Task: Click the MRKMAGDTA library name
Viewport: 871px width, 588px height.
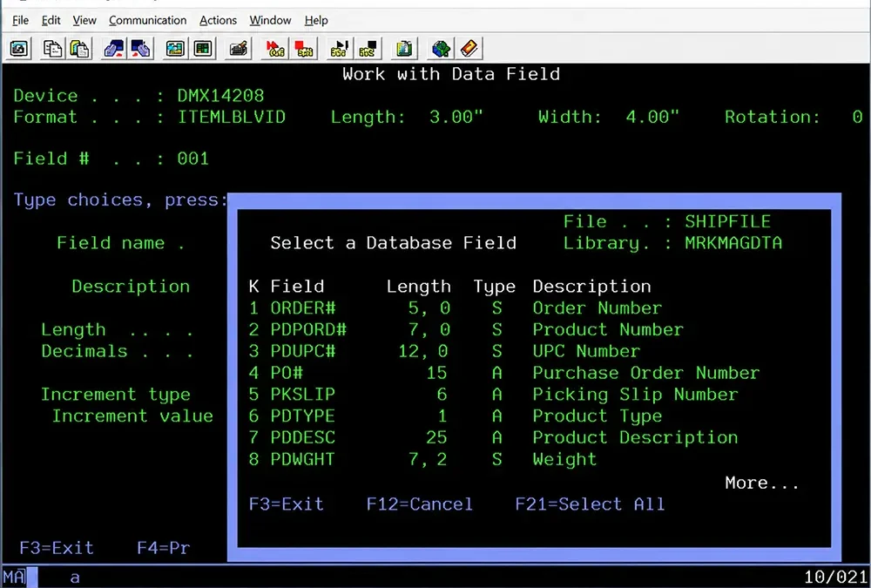Action: coord(733,243)
